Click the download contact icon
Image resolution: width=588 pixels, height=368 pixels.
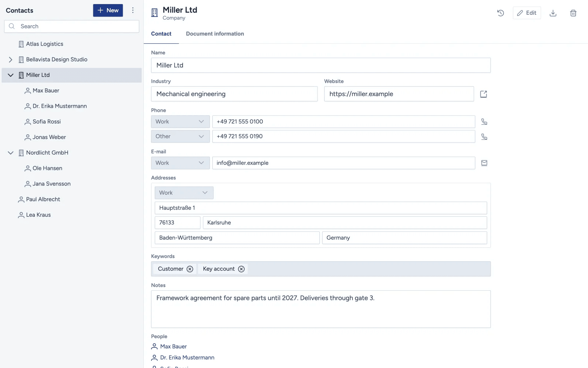[553, 13]
